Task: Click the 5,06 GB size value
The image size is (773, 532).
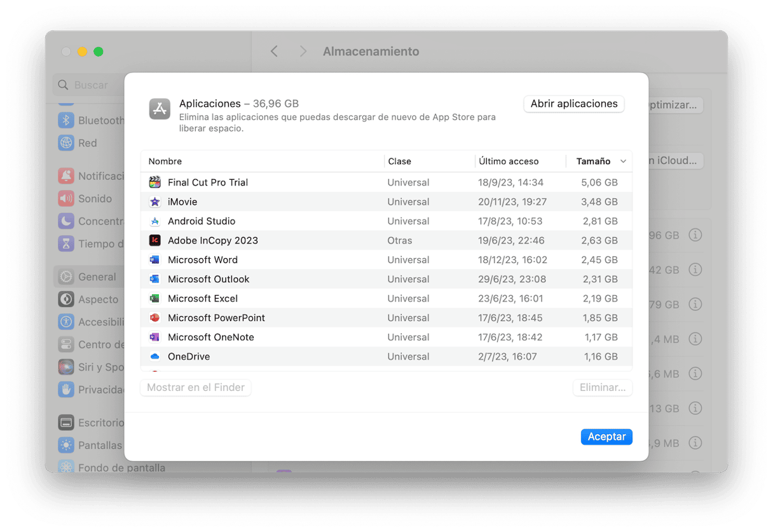Action: click(x=599, y=182)
